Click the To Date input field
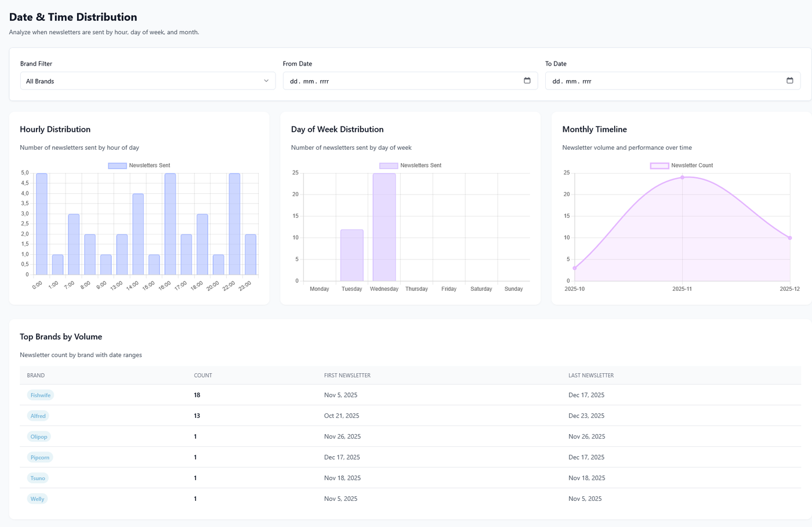This screenshot has height=527, width=812. click(x=673, y=81)
